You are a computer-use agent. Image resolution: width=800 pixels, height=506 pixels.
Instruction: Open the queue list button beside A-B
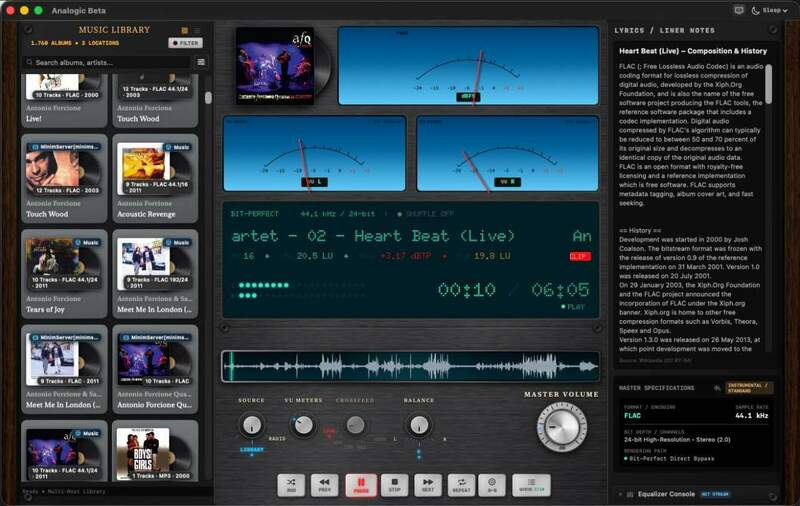(x=531, y=485)
